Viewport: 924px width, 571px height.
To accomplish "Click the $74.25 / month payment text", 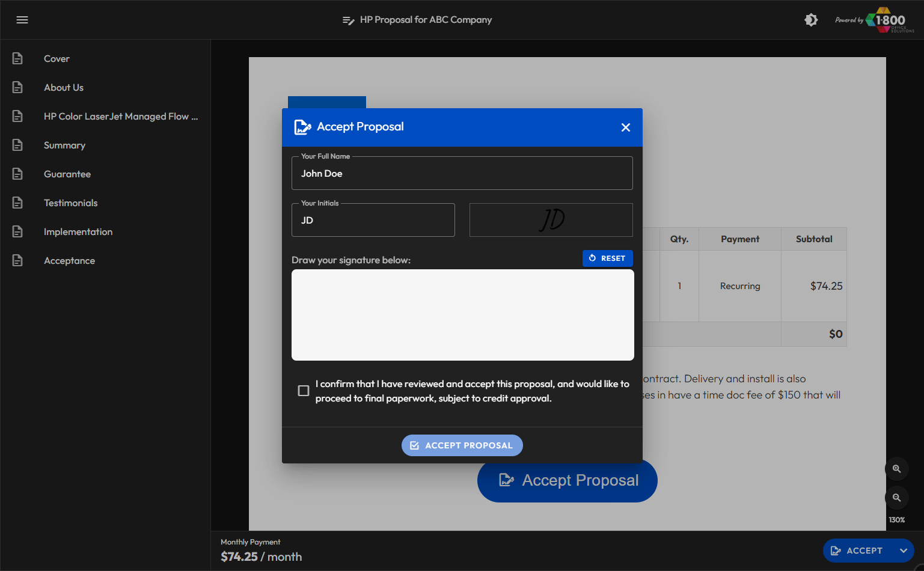I will click(262, 557).
